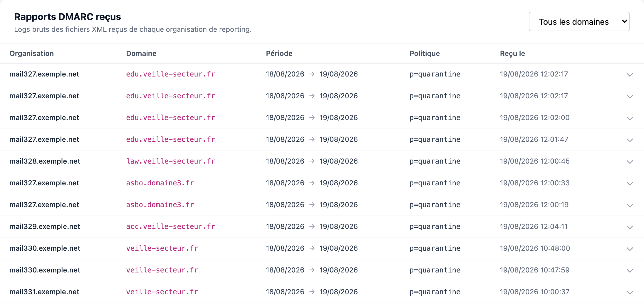Click mail328.exemple.net organisation cell
The height and width of the screenshot is (306, 644).
pos(45,161)
